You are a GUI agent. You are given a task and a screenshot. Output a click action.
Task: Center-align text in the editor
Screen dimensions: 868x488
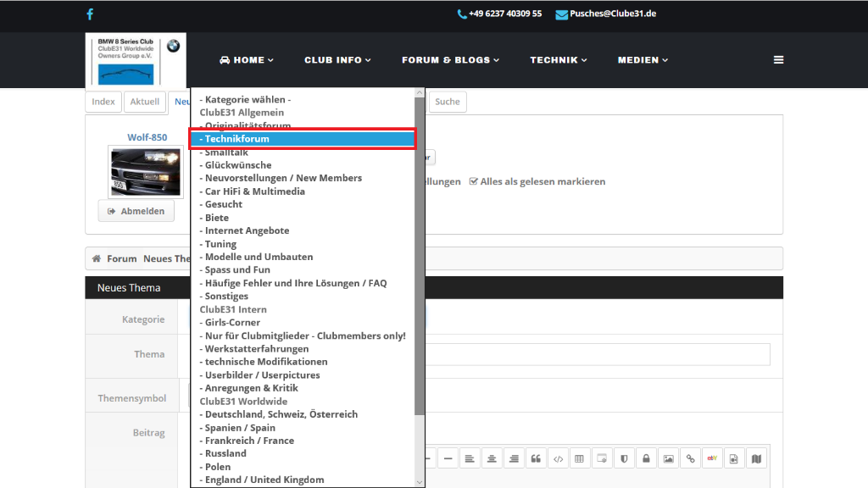click(492, 459)
